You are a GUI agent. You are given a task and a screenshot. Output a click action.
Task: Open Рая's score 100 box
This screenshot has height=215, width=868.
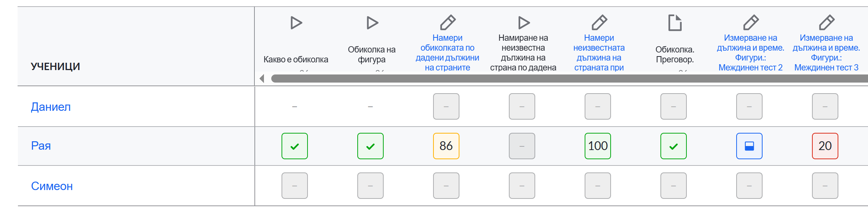click(598, 146)
